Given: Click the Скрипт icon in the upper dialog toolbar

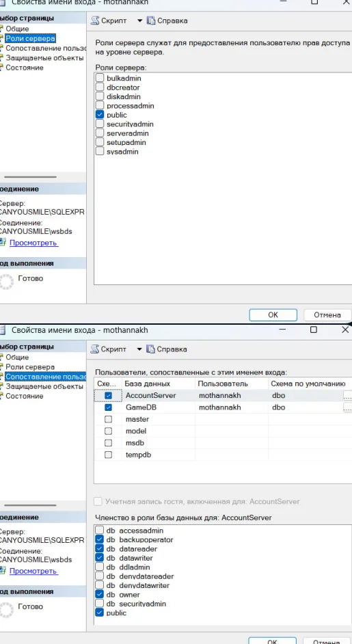Looking at the screenshot, I should [x=95, y=21].
